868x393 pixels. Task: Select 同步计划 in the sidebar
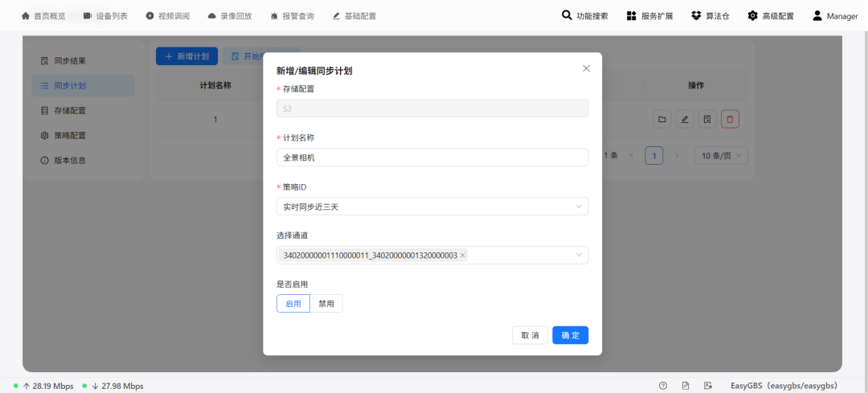point(83,86)
